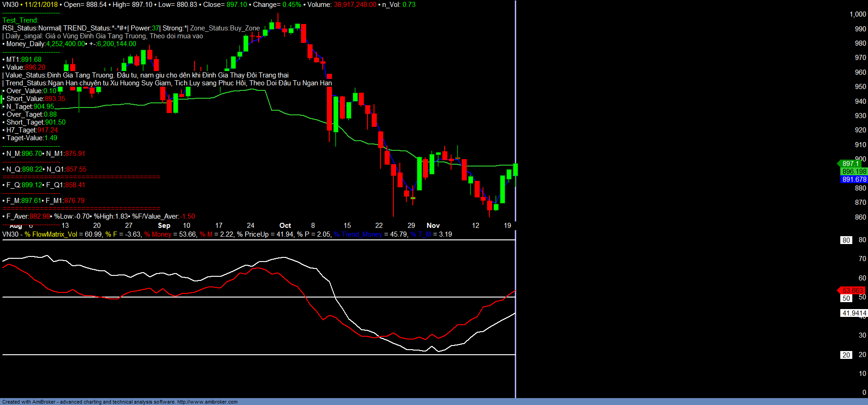
Task: Click the white 41.9414 indicator value label
Action: (854, 313)
